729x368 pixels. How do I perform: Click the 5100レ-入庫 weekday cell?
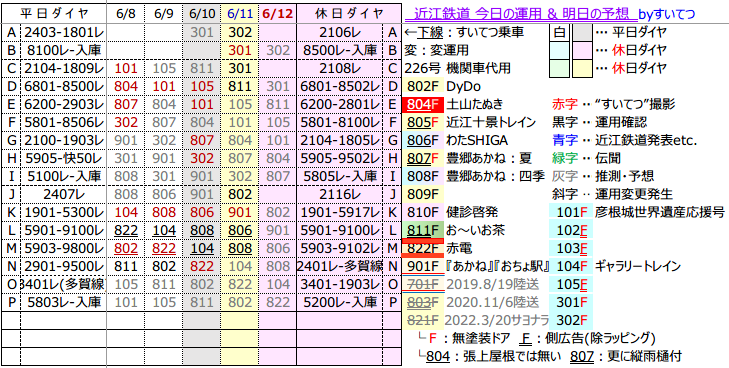[64, 177]
